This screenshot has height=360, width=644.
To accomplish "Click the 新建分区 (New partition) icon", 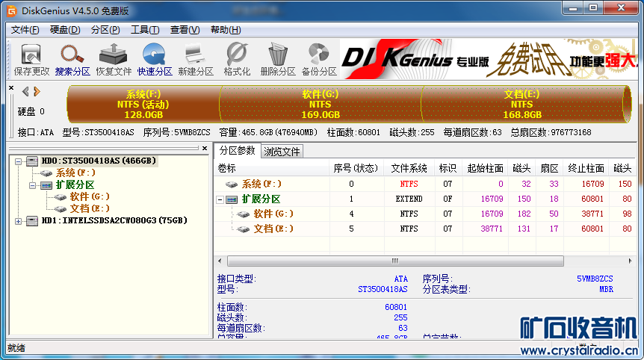I will point(196,60).
